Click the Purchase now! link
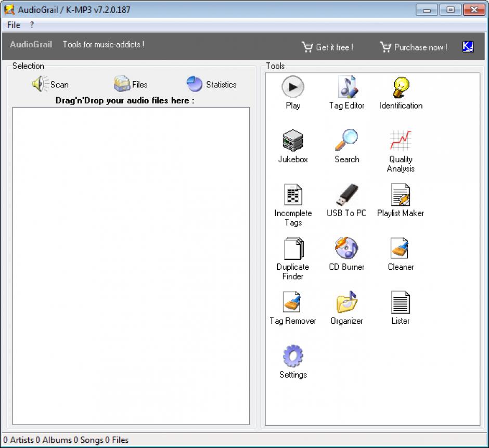Image resolution: width=489 pixels, height=448 pixels. pos(414,47)
